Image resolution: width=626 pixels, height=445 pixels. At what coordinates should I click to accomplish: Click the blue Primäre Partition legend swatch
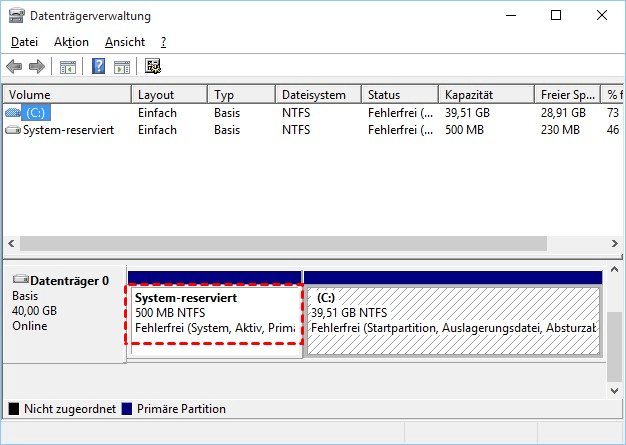point(127,409)
